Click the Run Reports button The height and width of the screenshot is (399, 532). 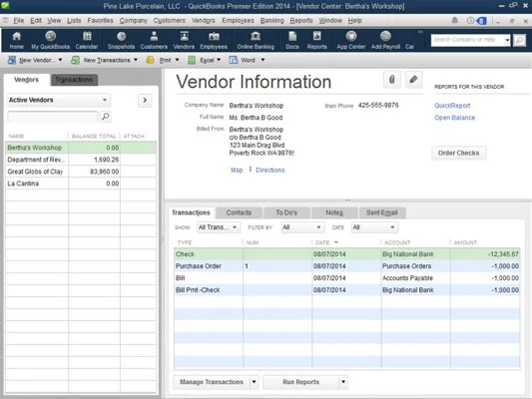[x=301, y=382]
